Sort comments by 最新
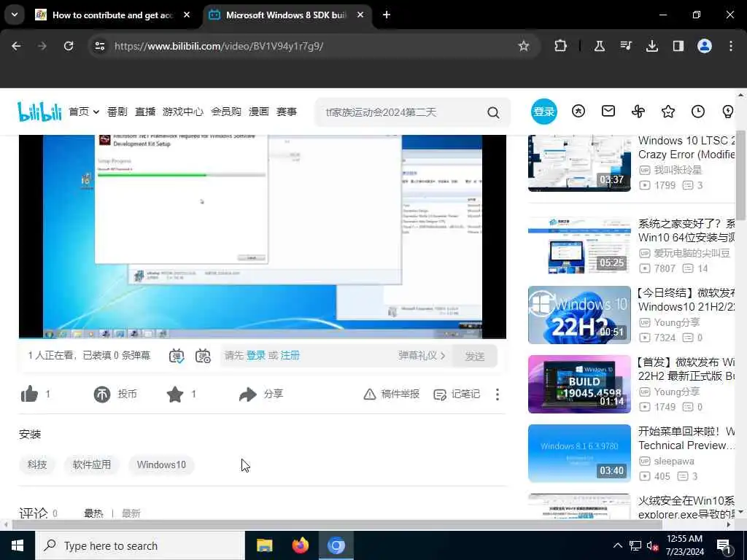 pyautogui.click(x=131, y=513)
